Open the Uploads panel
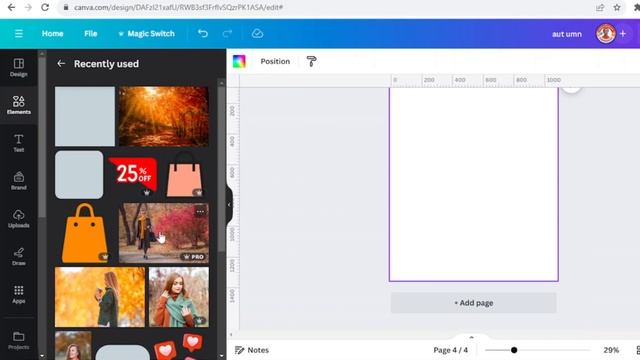 (x=19, y=219)
